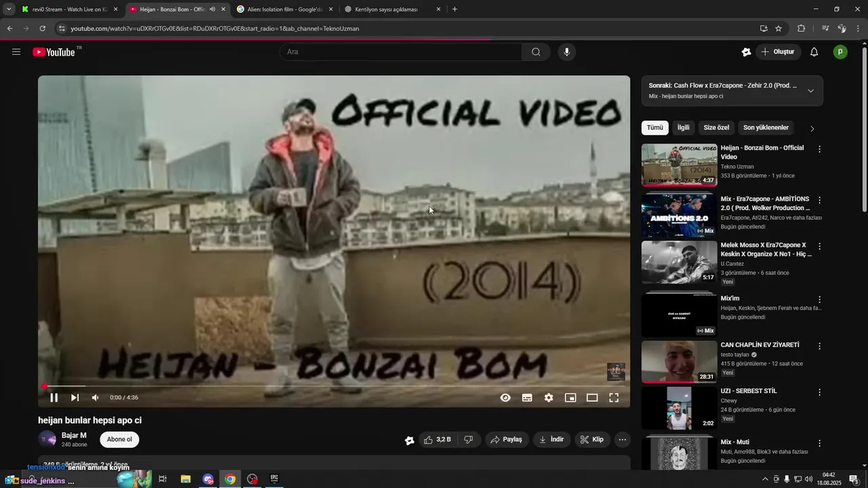868x488 pixels.
Task: Open the Chrome three-dot menu
Action: coord(859,28)
